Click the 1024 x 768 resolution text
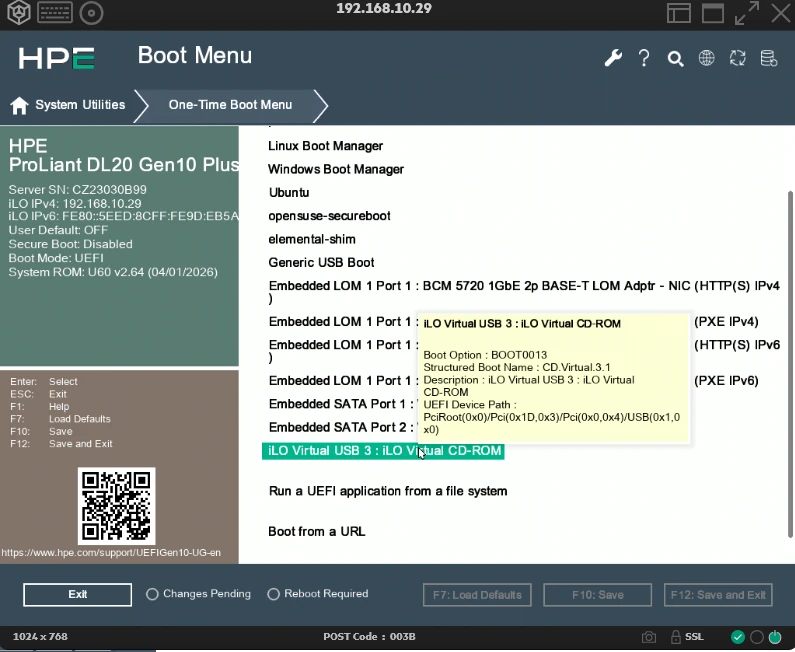795x652 pixels. coord(40,637)
